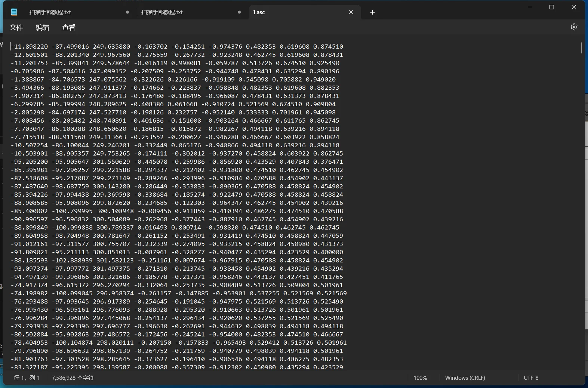Viewport: 588px width, 388px height.
Task: Click the UTF-8 encoding indicator
Action: [531, 378]
